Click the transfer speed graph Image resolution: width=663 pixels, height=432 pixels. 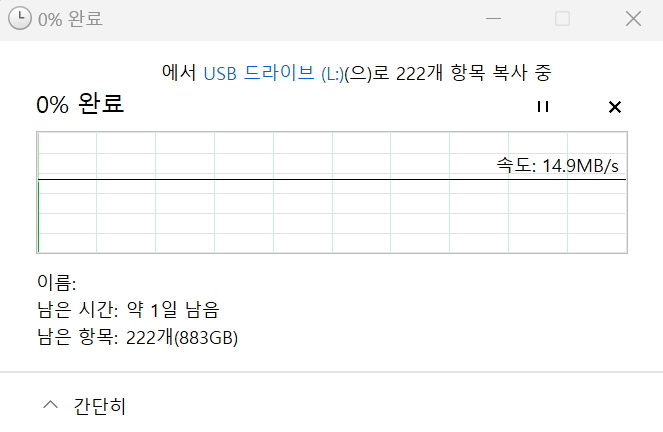(332, 192)
